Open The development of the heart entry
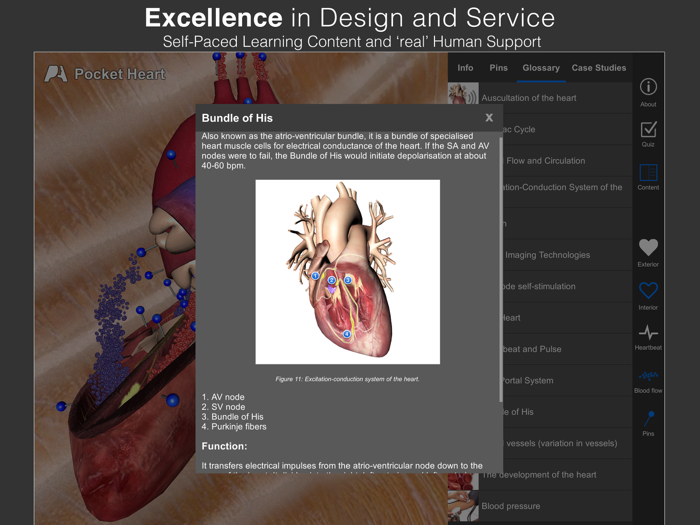 [540, 475]
